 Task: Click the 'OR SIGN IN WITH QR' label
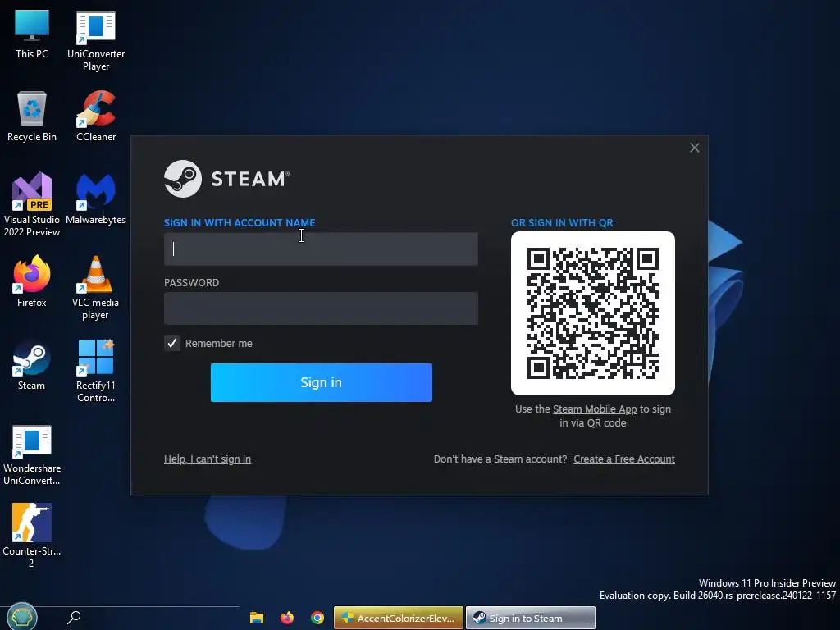[562, 223]
